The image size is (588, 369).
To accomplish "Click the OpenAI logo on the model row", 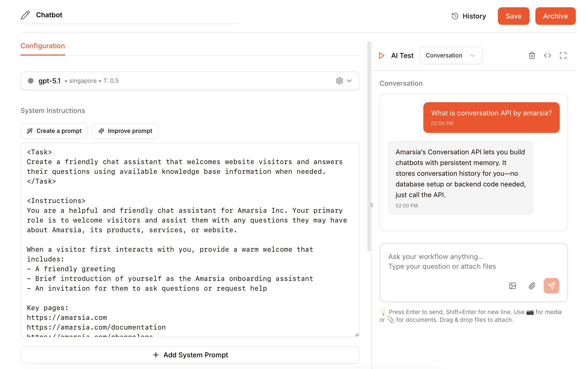I will point(31,81).
